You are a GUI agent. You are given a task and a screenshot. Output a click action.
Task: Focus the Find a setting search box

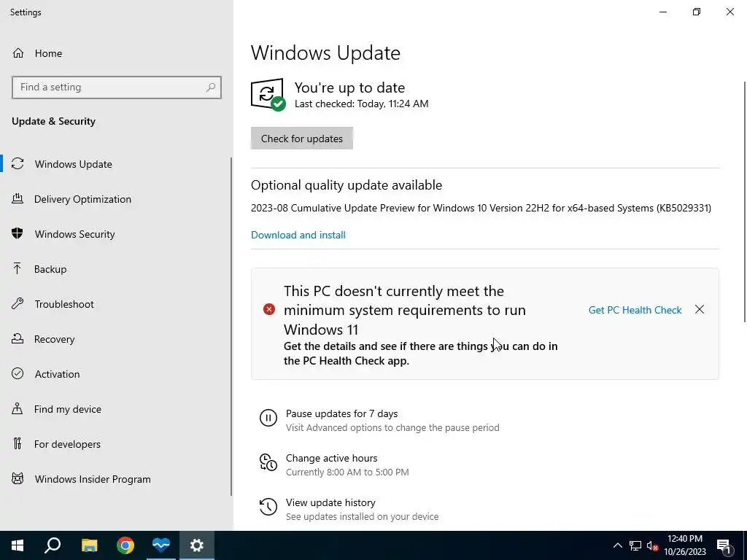(x=117, y=87)
